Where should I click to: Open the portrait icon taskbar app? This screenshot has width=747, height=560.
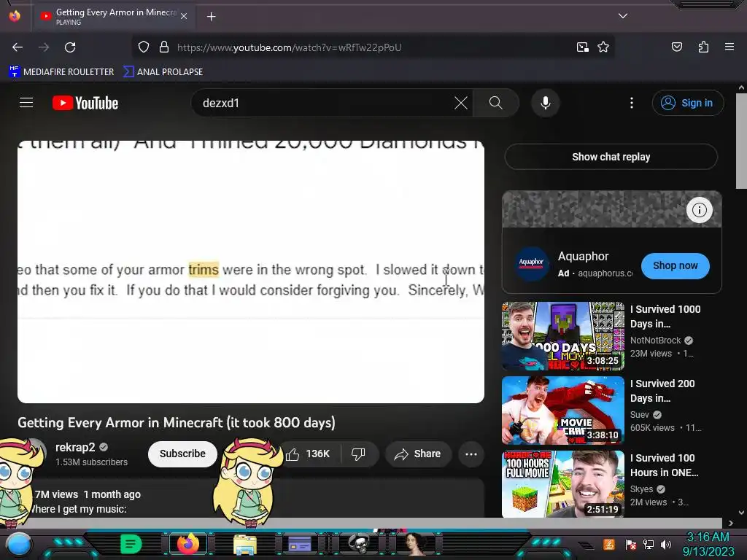[x=414, y=543]
